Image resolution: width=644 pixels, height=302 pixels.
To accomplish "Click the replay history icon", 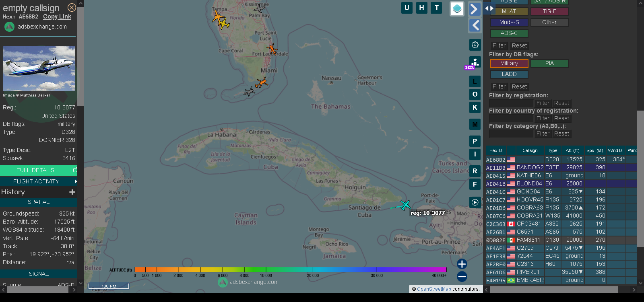I will pyautogui.click(x=475, y=202).
